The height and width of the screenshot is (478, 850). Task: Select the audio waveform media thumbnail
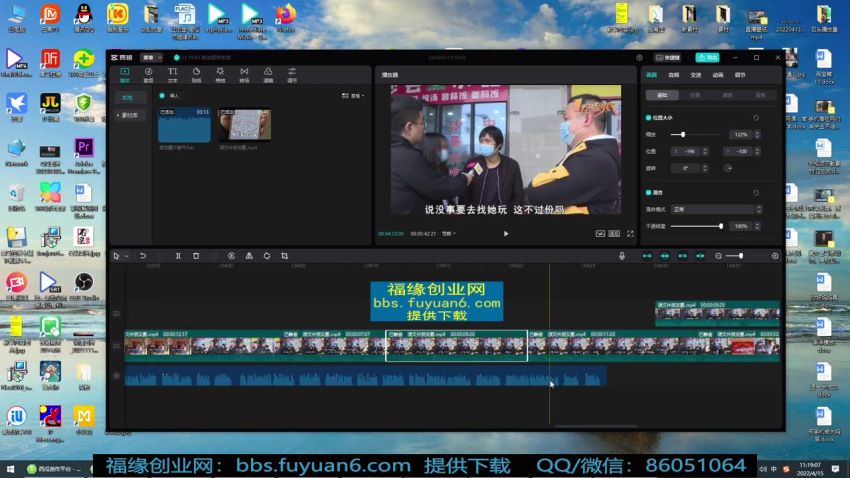click(184, 125)
